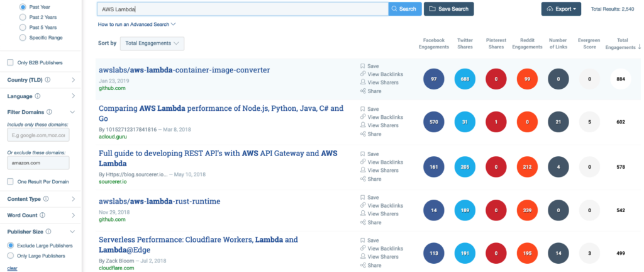644x272 pixels.
Task: Click View Sharers icon for container-image-converter result
Action: 363,82
